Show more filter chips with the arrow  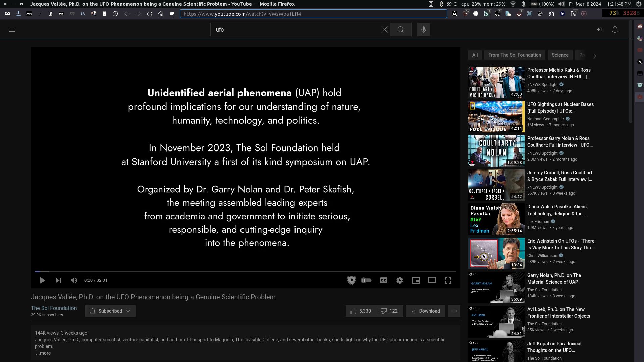(x=595, y=56)
